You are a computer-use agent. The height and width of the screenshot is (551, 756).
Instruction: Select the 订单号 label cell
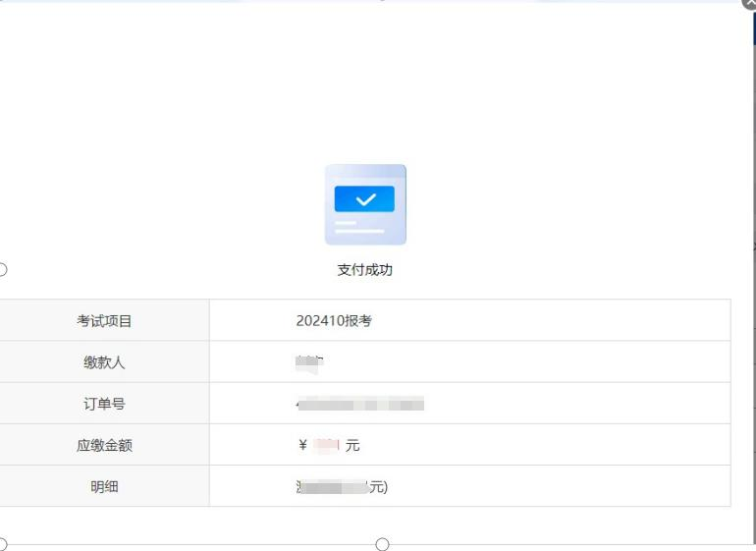click(x=104, y=404)
